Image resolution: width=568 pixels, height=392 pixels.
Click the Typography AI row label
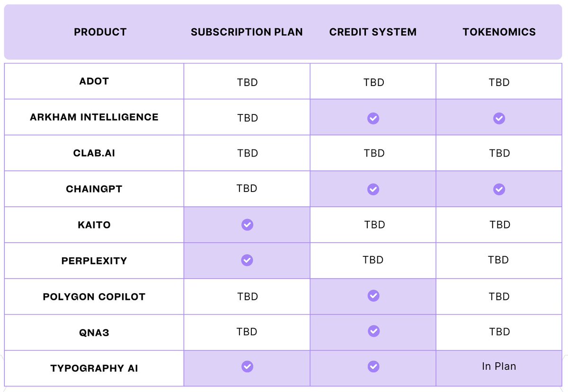(94, 368)
